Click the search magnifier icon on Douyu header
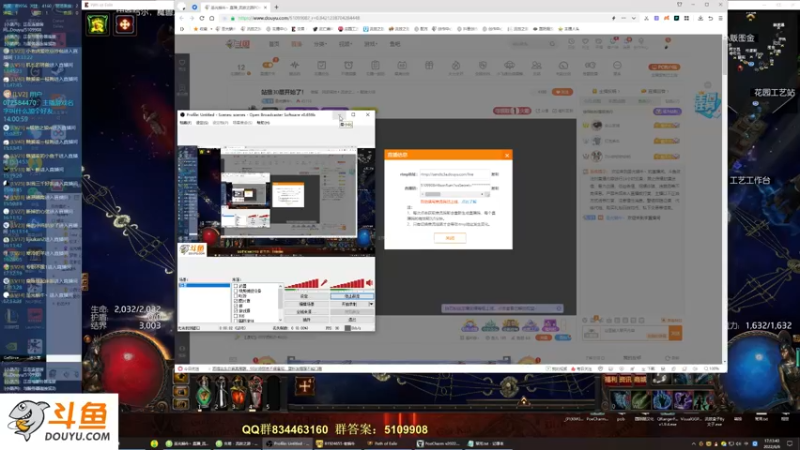Viewport: 800px width, 450px height. coord(552,44)
